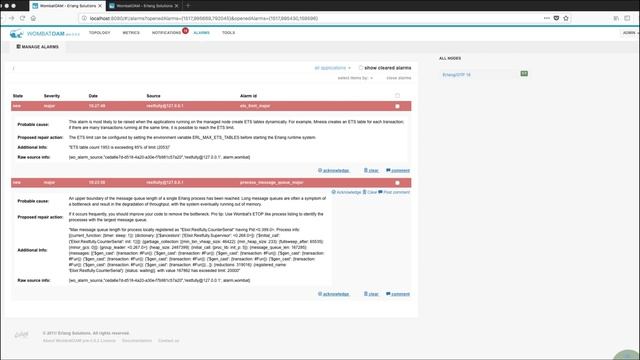Click Acknowledge at top of message queue alarm
Image resolution: width=640 pixels, height=360 pixels.
pos(346,192)
